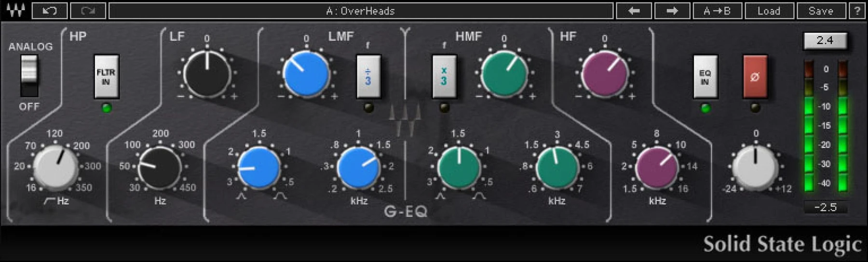Click the LMF band label
The image size is (868, 262).
point(341,37)
